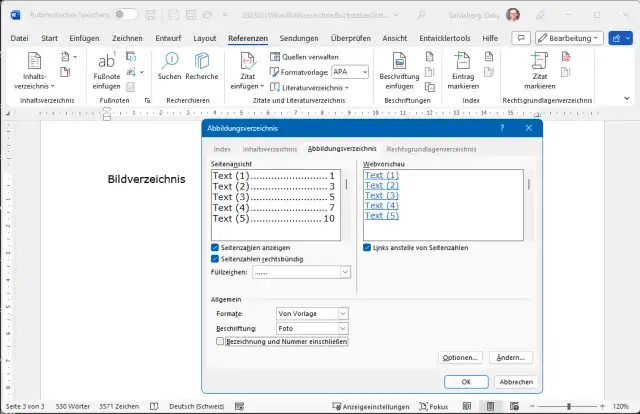This screenshot has width=640, height=414.
Task: Toggle Seitenzahlen rechtsbündig checkbox
Action: 216,259
